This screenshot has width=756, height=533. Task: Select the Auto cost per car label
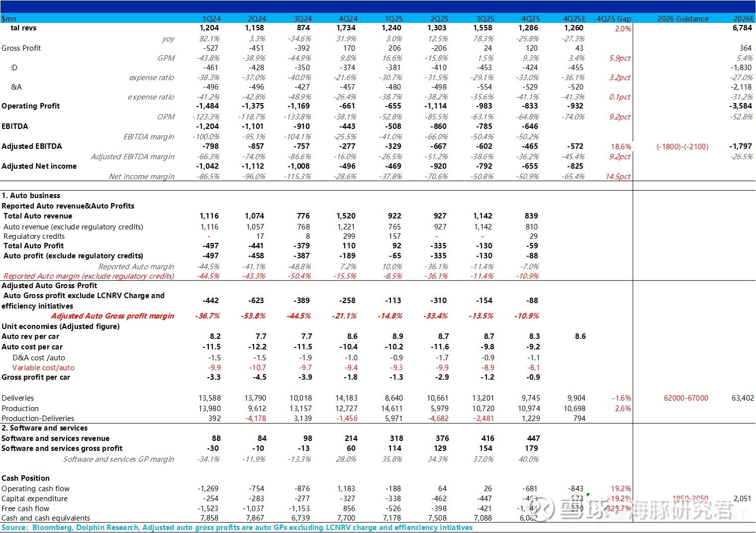click(32, 347)
